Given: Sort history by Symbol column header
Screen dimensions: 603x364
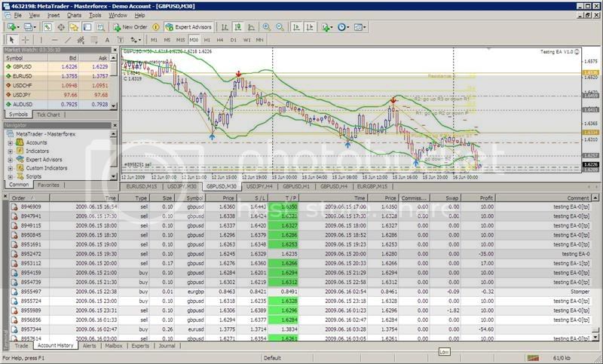Looking at the screenshot, I should [190, 198].
